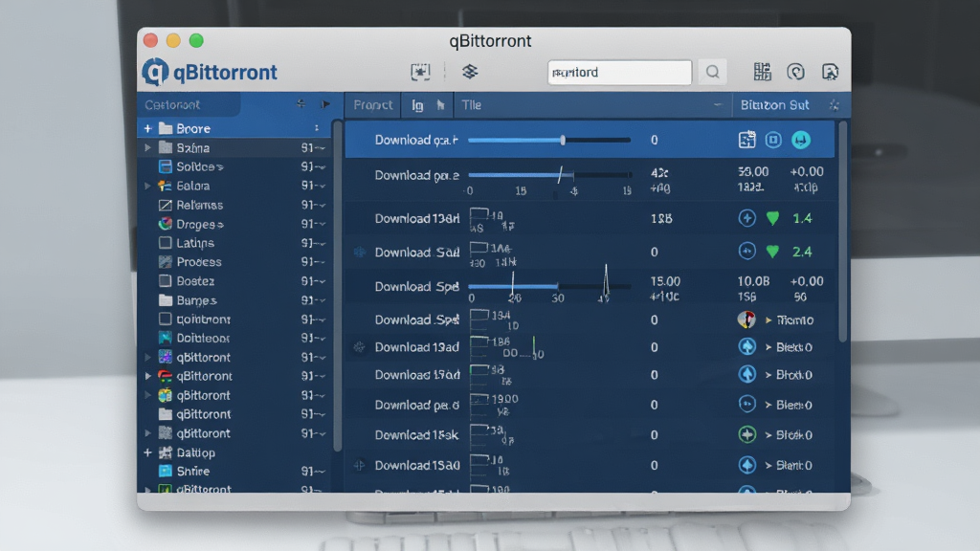This screenshot has width=980, height=551.
Task: Click the sort arrows icon in sidebar header
Action: pos(301,103)
